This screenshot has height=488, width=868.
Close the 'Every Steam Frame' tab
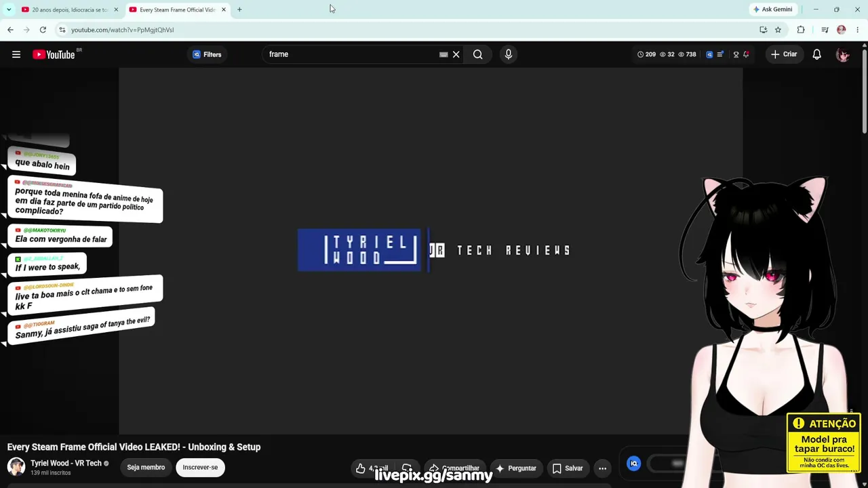(224, 9)
